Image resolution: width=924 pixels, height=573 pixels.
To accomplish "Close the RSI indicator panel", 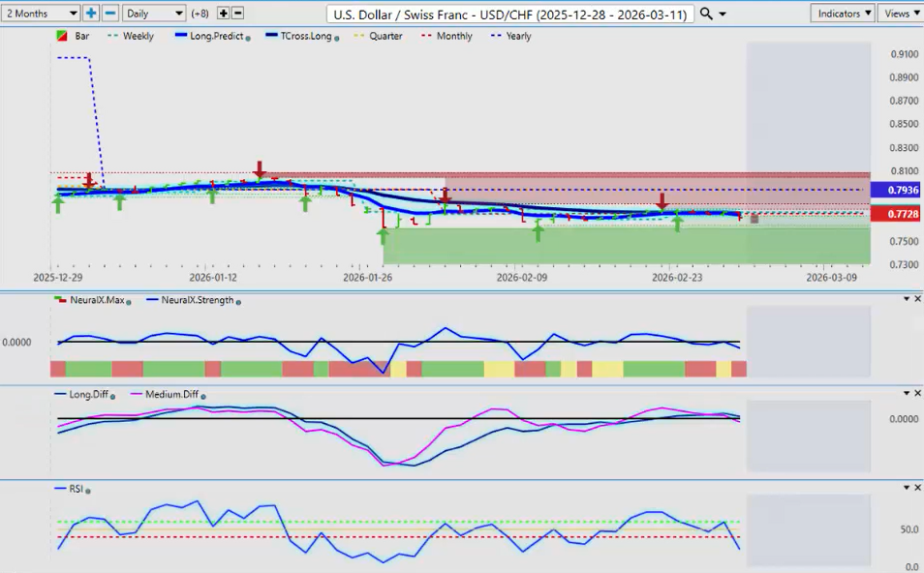I will (917, 488).
